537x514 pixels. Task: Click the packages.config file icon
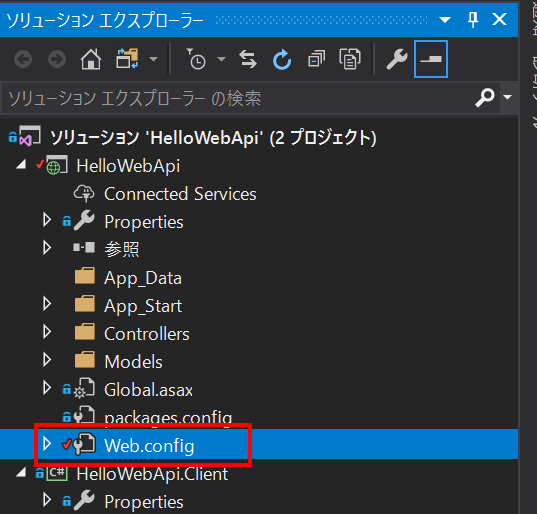tap(85, 415)
